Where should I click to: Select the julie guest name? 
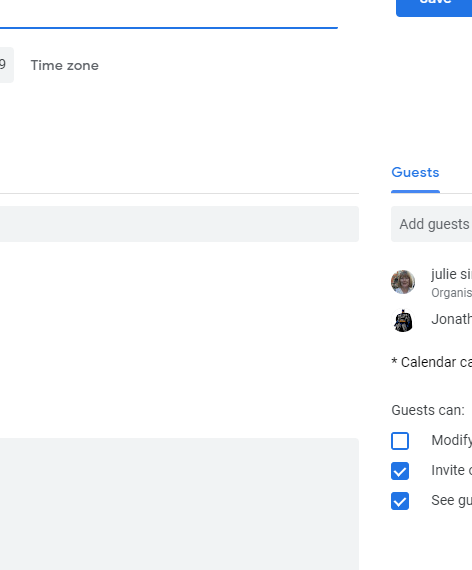(451, 274)
